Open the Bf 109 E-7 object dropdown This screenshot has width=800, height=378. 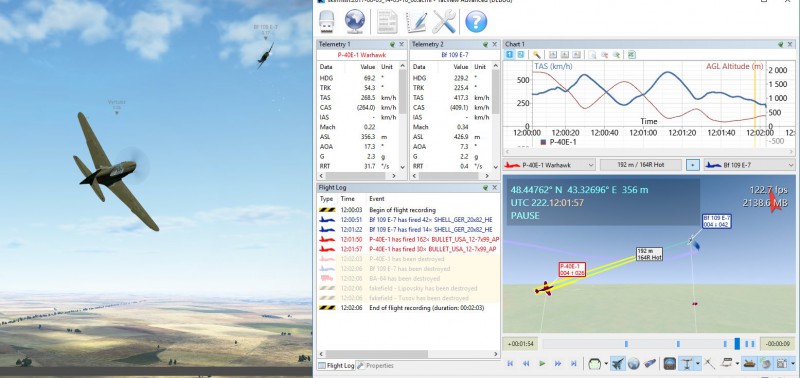749,165
